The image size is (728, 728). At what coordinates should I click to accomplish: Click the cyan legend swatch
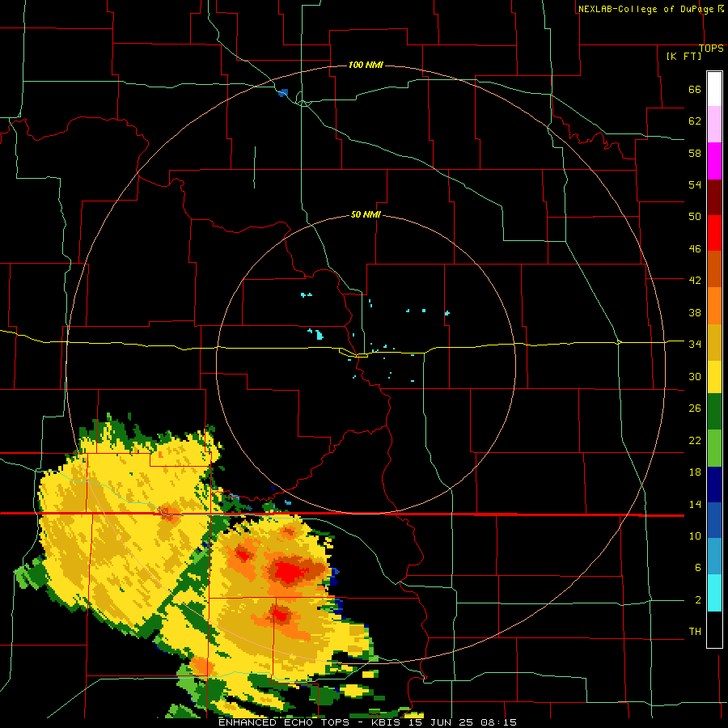coord(714,593)
